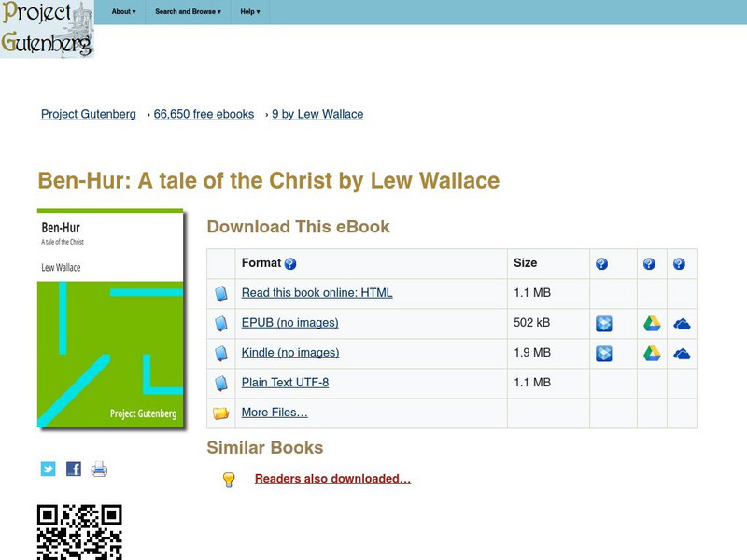Click the Project Gutenberg logo

49,30
